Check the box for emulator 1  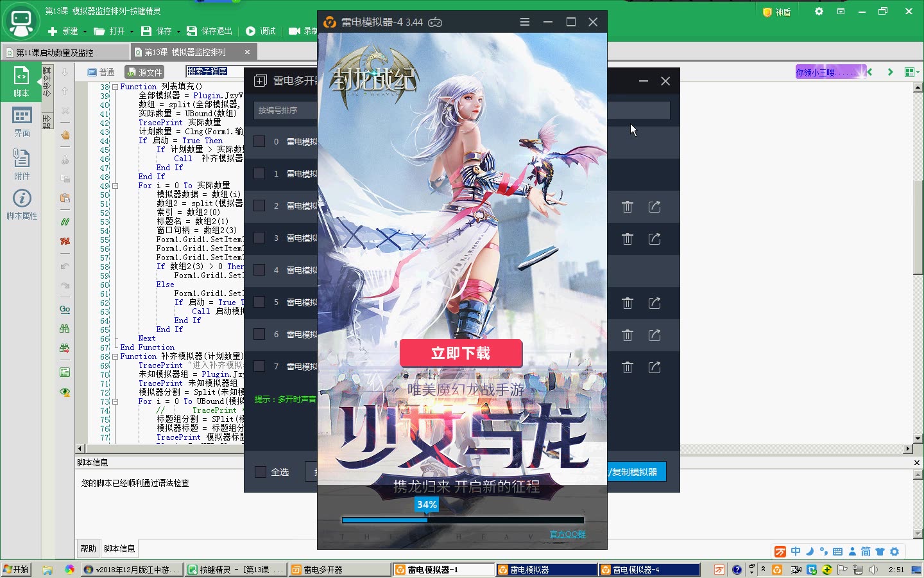pos(259,173)
